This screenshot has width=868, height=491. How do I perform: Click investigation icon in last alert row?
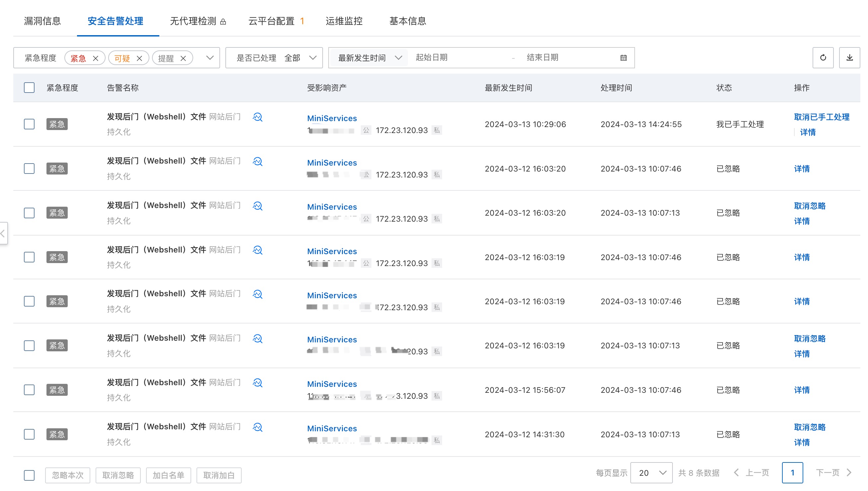pyautogui.click(x=257, y=427)
